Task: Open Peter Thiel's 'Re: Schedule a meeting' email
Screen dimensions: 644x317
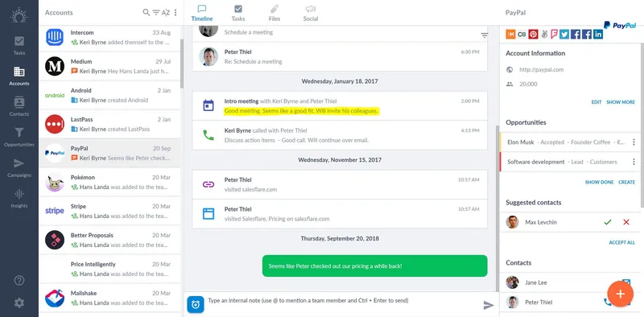Action: click(340, 56)
